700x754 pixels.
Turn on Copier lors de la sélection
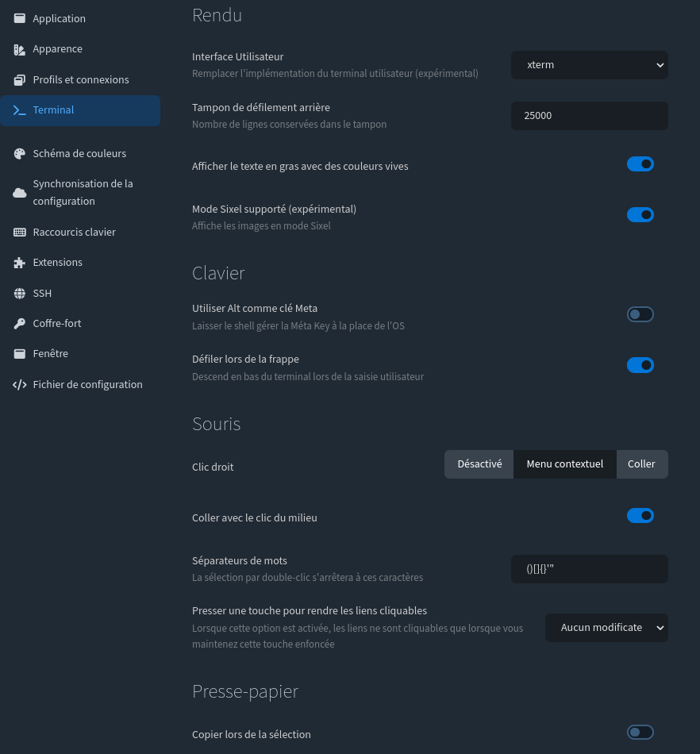tap(640, 732)
